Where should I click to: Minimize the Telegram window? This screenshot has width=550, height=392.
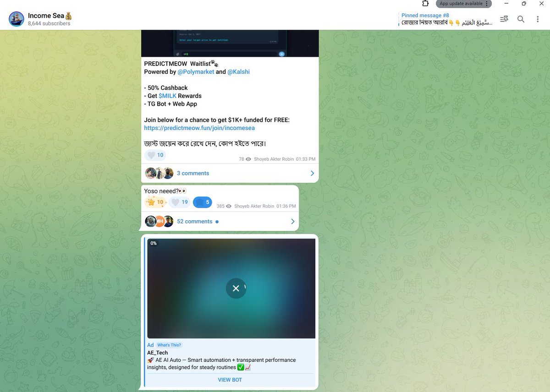click(507, 4)
